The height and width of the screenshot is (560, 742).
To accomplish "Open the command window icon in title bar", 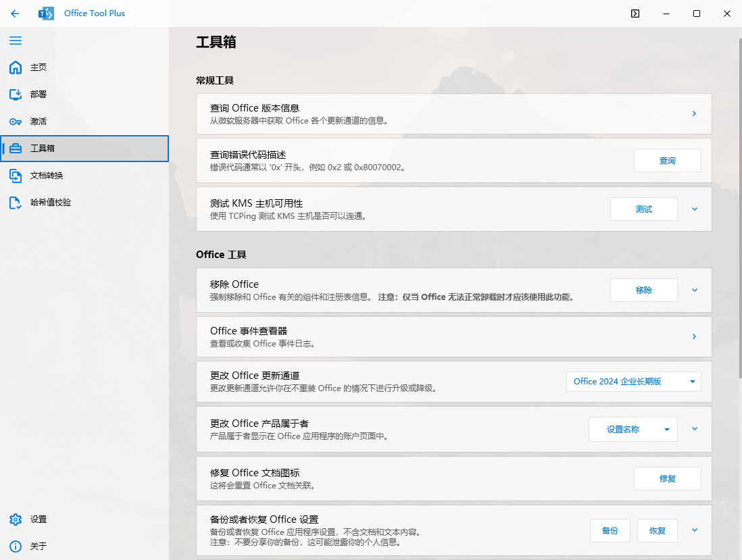I will (x=635, y=14).
